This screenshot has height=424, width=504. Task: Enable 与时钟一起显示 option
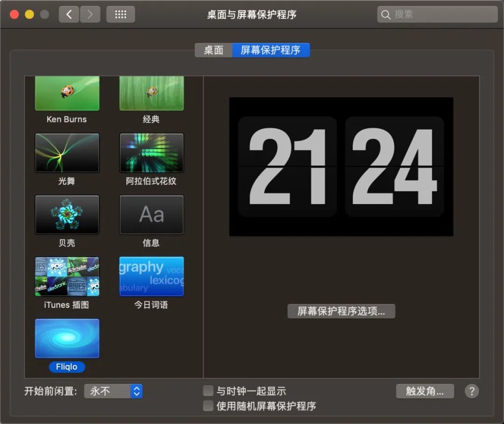click(x=208, y=391)
